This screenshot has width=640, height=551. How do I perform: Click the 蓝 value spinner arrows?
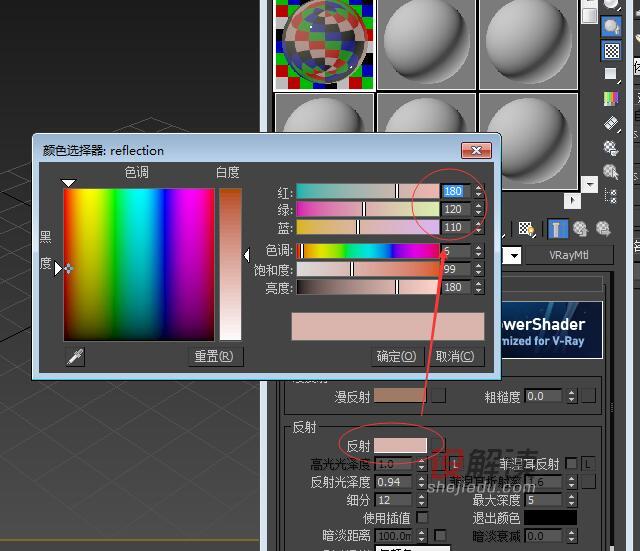coord(478,227)
